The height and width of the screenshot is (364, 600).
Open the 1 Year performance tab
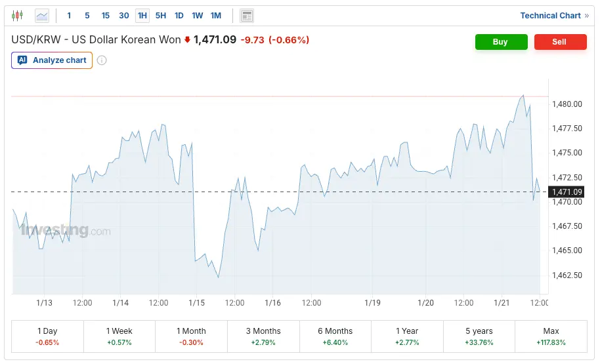(x=407, y=336)
